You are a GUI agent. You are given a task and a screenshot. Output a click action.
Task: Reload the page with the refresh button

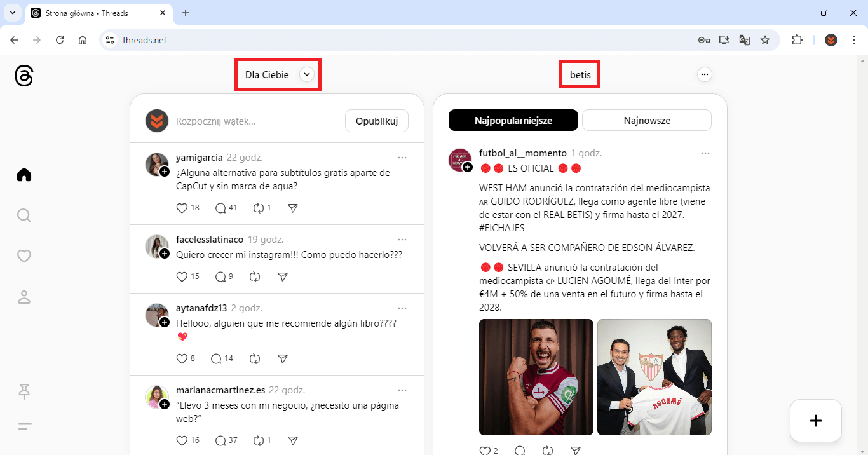pos(60,40)
